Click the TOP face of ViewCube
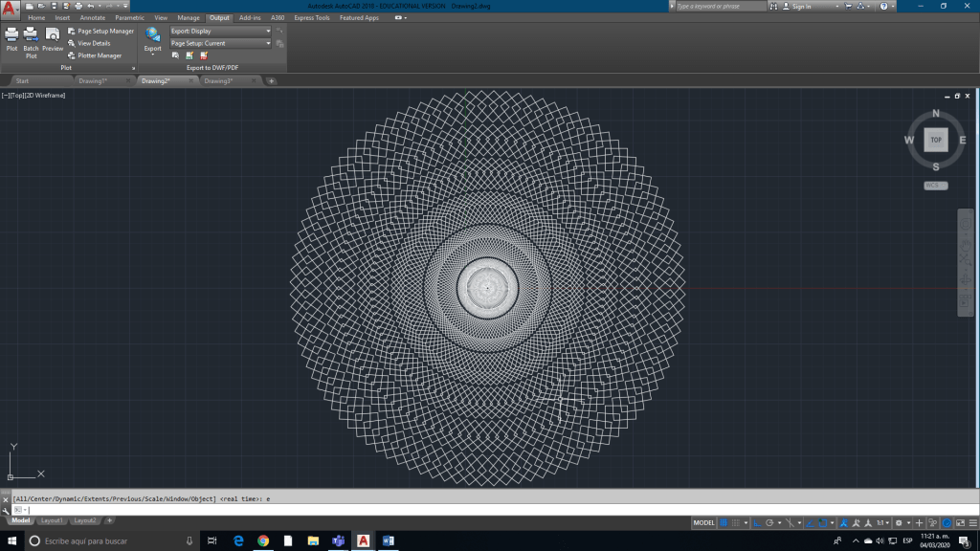This screenshot has height=551, width=980. 936,140
